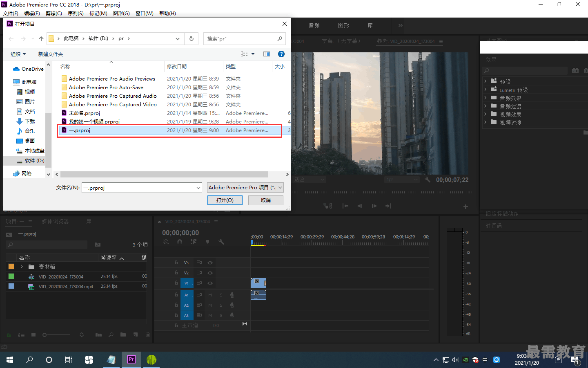Click new item icon in project panel
The image size is (588, 368).
tap(136, 334)
